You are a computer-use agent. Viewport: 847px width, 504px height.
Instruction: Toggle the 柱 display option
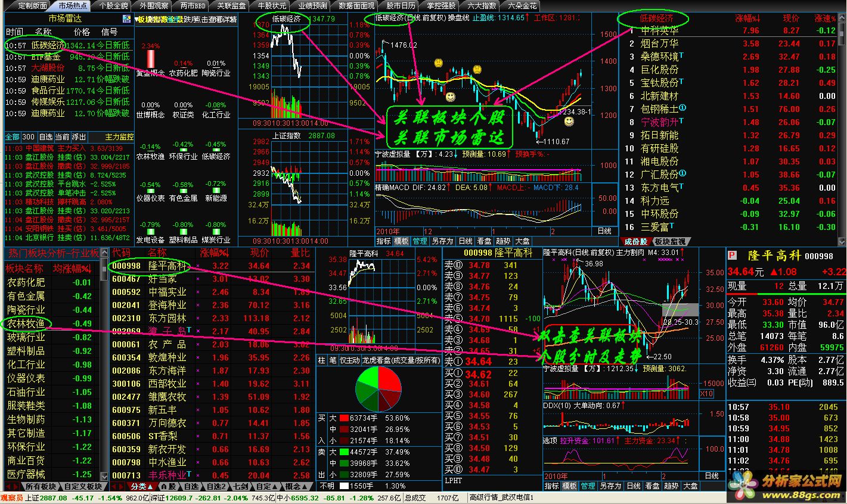tap(322, 360)
